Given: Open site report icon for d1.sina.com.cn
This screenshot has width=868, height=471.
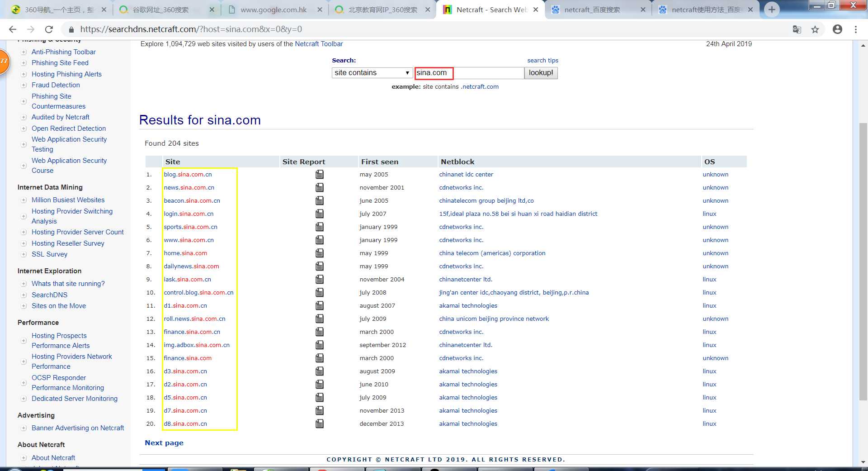Looking at the screenshot, I should (x=320, y=305).
